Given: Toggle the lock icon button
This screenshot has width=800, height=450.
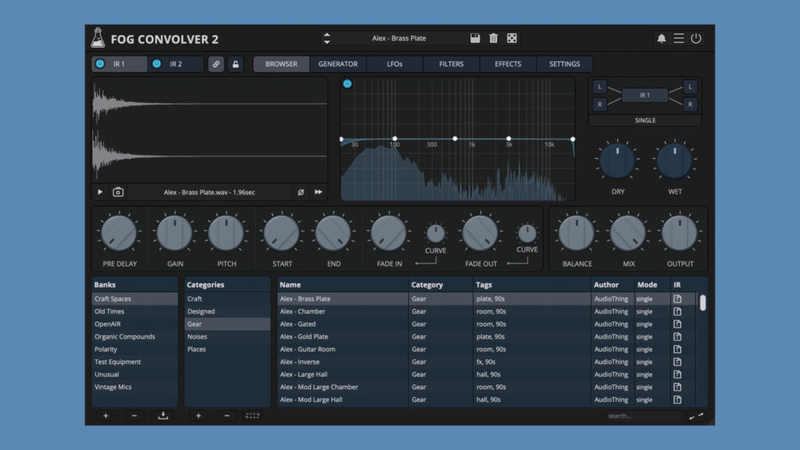Looking at the screenshot, I should pyautogui.click(x=236, y=64).
